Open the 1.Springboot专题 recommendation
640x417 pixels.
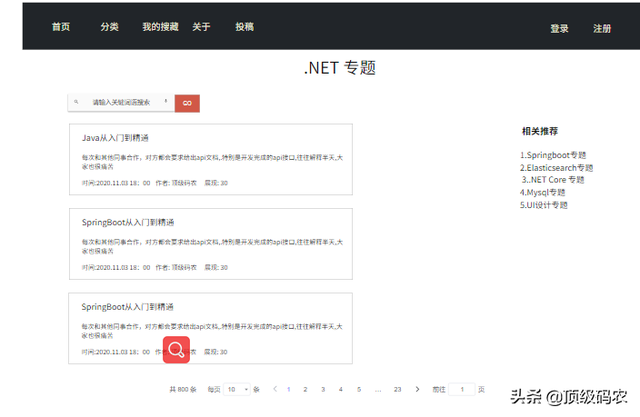[553, 155]
